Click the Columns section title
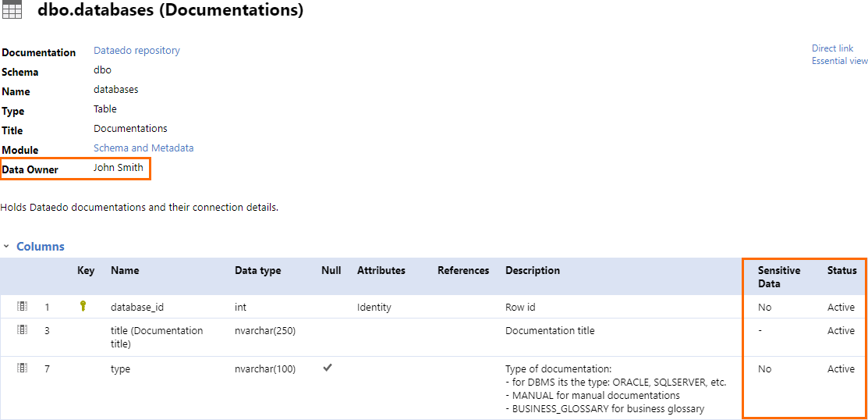 click(41, 247)
